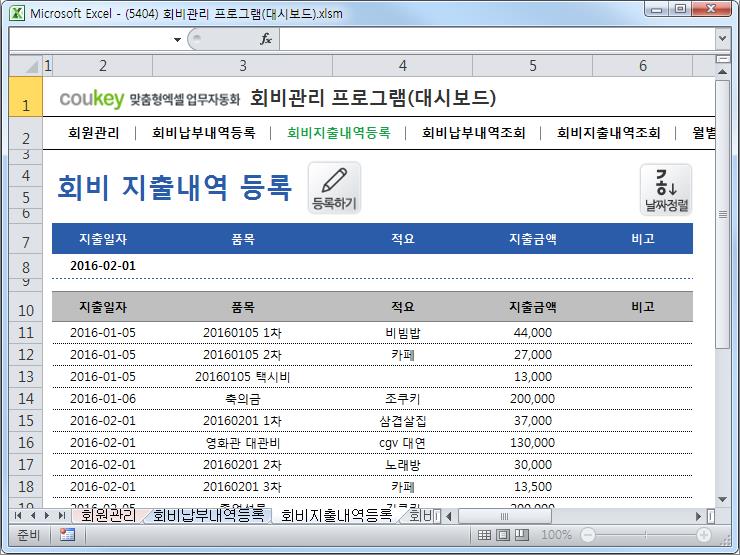Click the amount cell 44,000

pyautogui.click(x=532, y=333)
